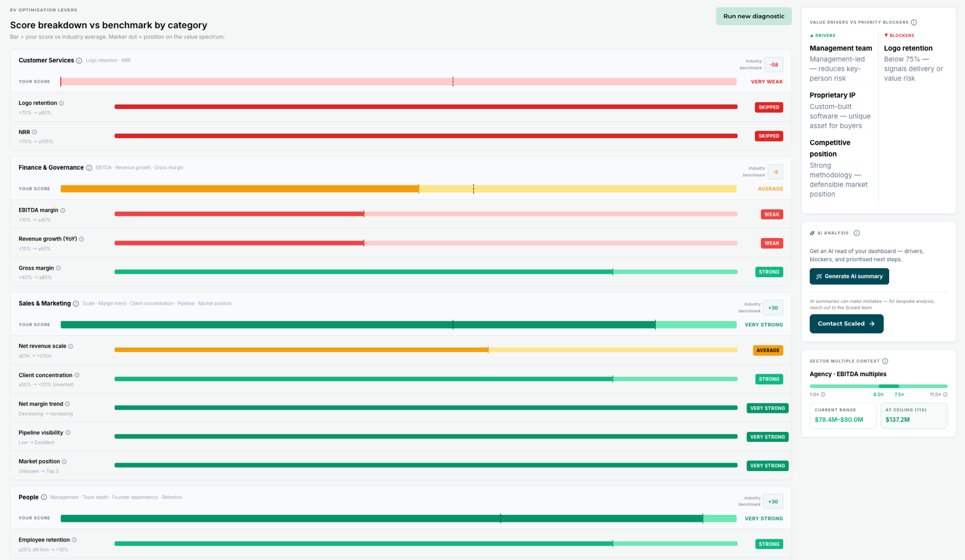This screenshot has height=560, width=965.
Task: Click Proprietary IP driver heading
Action: click(x=832, y=95)
